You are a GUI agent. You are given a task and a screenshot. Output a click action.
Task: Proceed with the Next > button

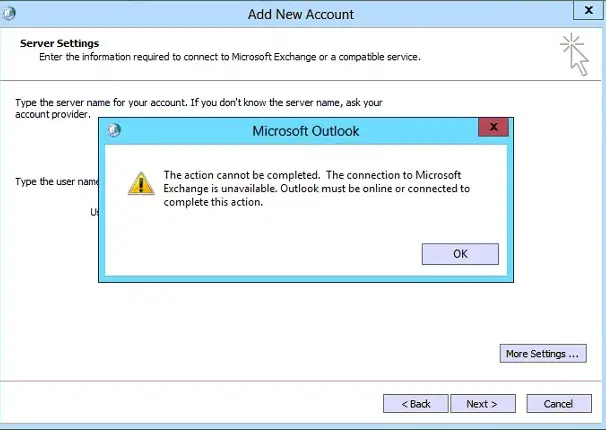coord(483,404)
